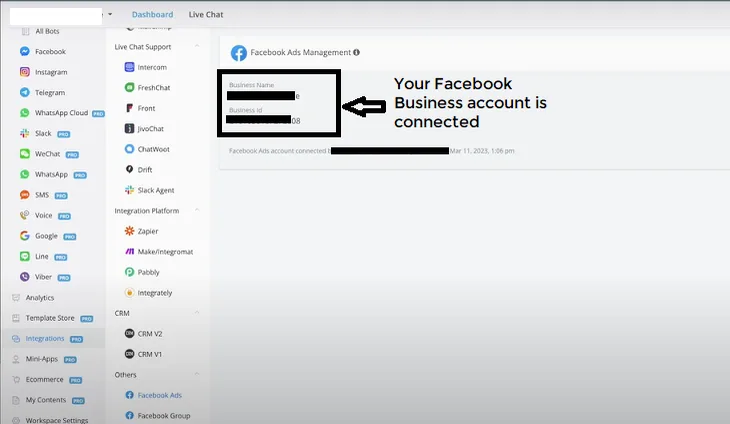Image resolution: width=730 pixels, height=424 pixels.
Task: Select the FreshChat integration icon
Action: tap(129, 87)
